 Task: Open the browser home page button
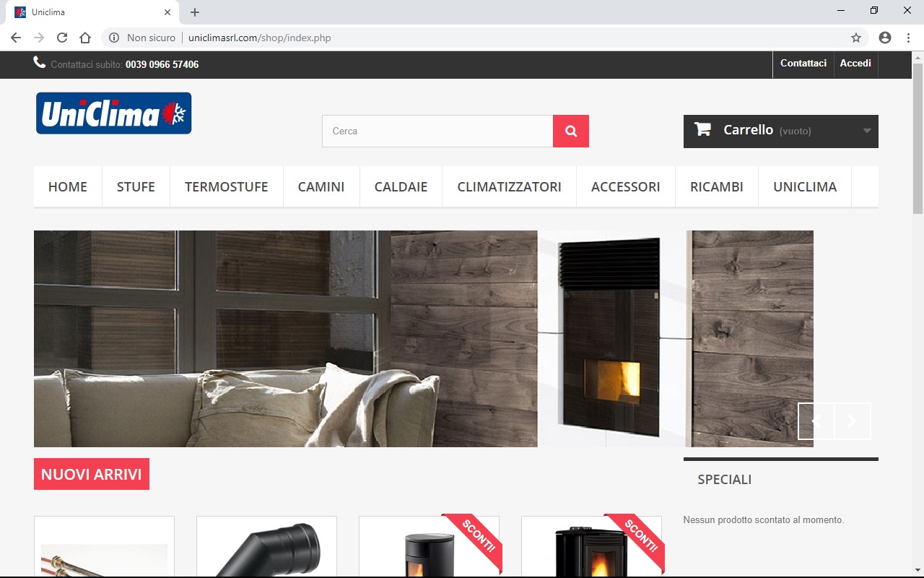coord(85,38)
